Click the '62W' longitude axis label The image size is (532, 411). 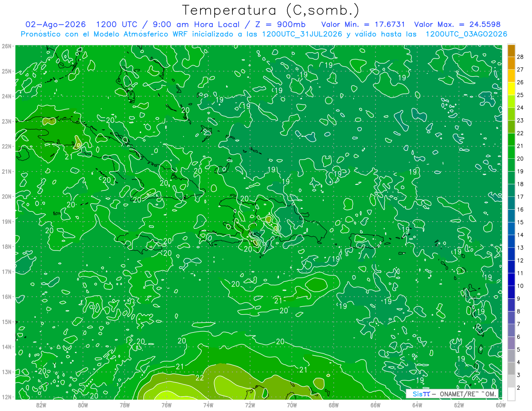tap(459, 405)
